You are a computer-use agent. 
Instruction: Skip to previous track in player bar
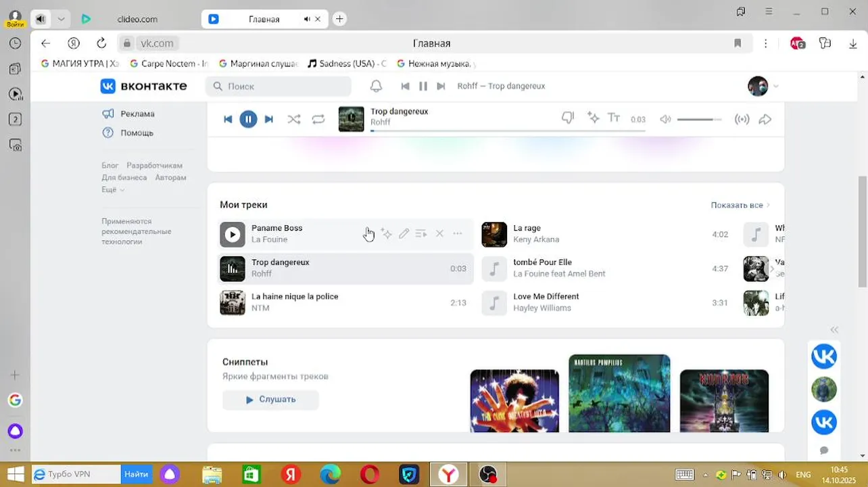[228, 120]
